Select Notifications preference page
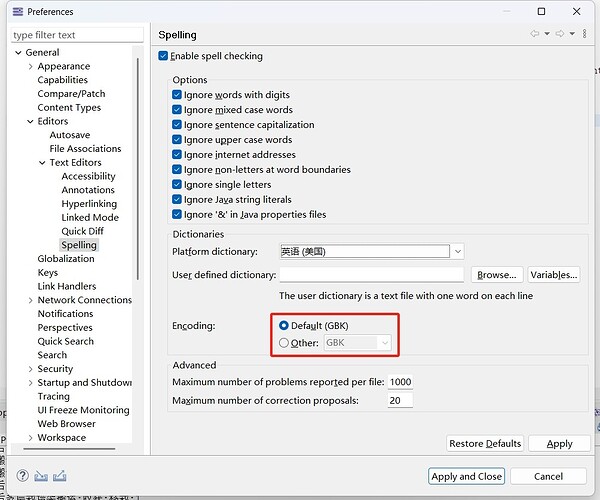This screenshot has width=600, height=500. pyautogui.click(x=65, y=314)
